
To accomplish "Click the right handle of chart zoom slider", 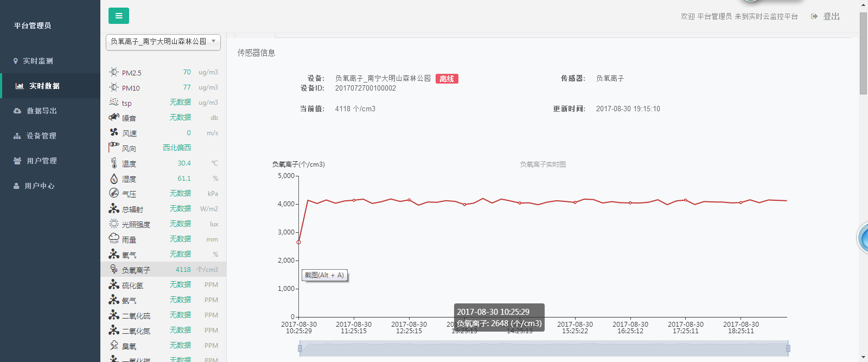I will point(788,348).
